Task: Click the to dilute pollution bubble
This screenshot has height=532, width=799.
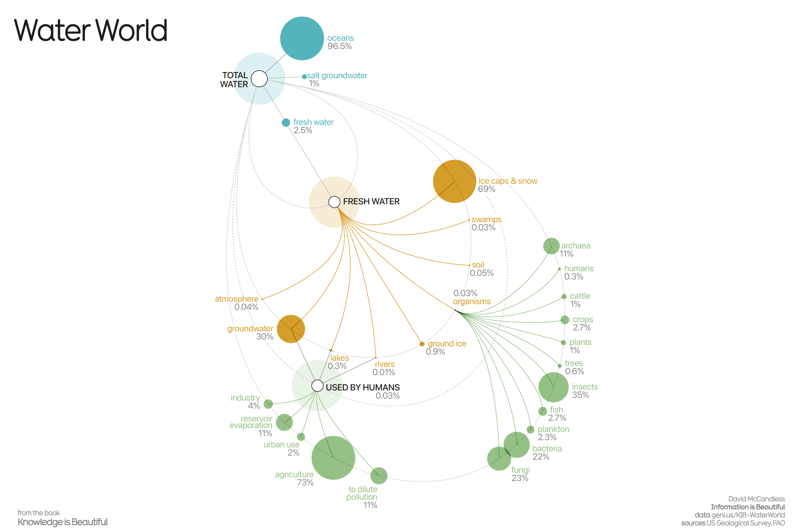Action: click(x=379, y=475)
